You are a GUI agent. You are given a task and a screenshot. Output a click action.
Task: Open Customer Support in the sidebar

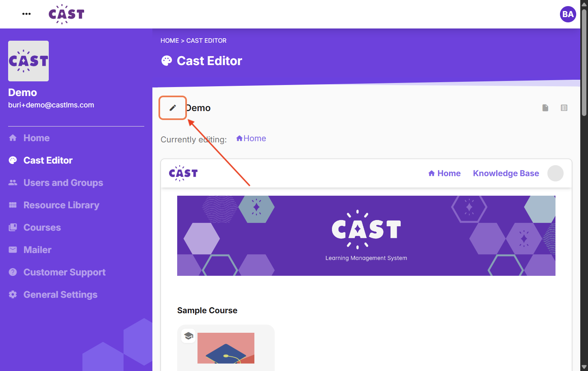64,272
